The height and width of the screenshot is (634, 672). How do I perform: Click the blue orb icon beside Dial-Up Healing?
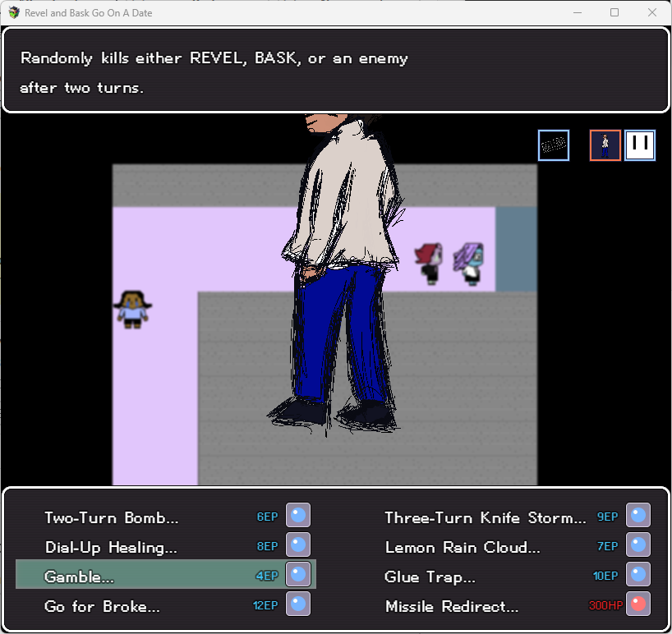click(298, 545)
